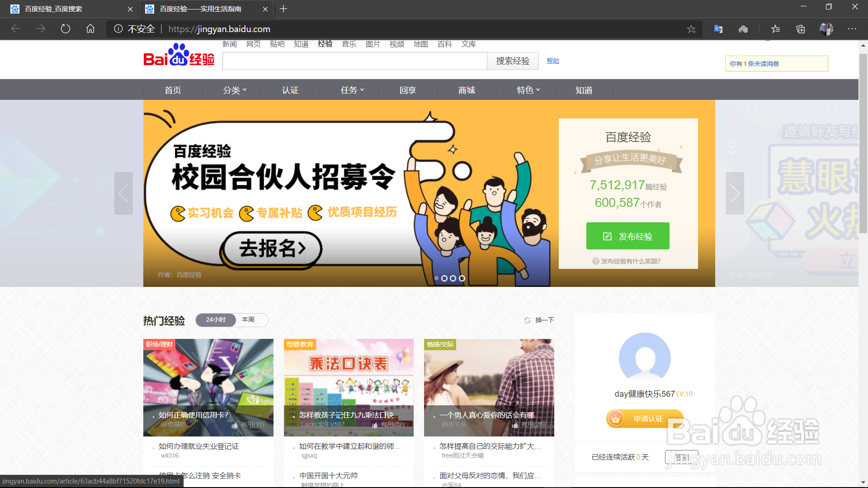The height and width of the screenshot is (488, 868).
Task: Open the 商城 navigation tab
Action: [x=467, y=90]
